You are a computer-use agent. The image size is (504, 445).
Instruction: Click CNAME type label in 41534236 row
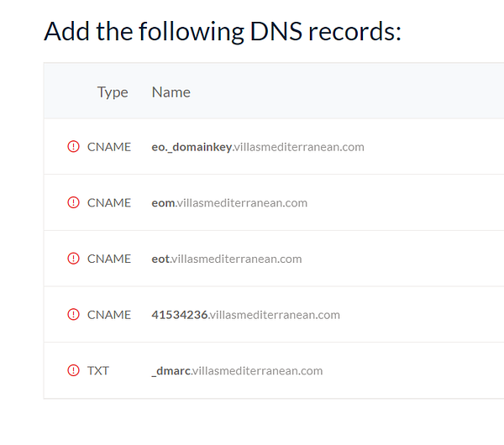click(109, 315)
